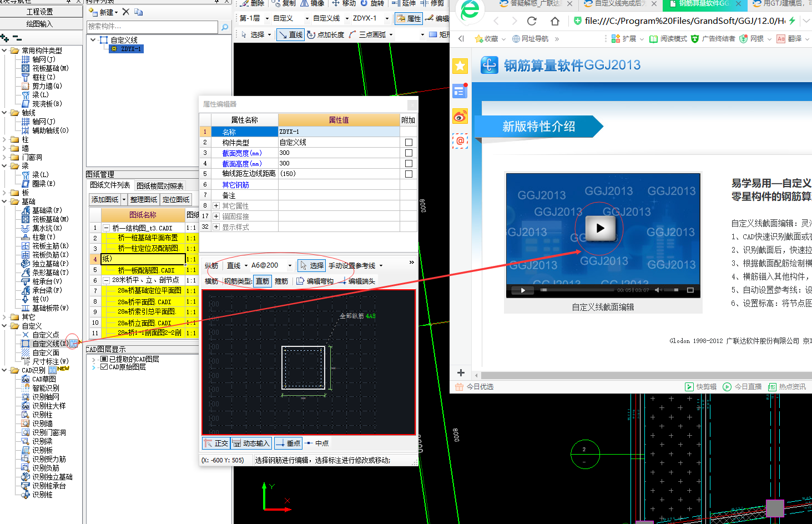This screenshot has height=524, width=812.
Task: Switch to 图纸文件列表 tab
Action: tap(110, 185)
